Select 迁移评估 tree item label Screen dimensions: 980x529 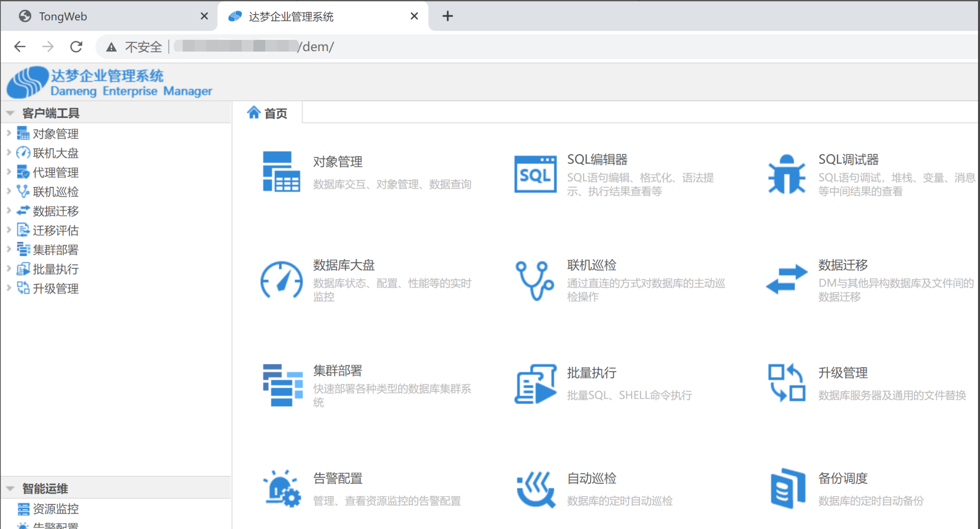point(56,230)
